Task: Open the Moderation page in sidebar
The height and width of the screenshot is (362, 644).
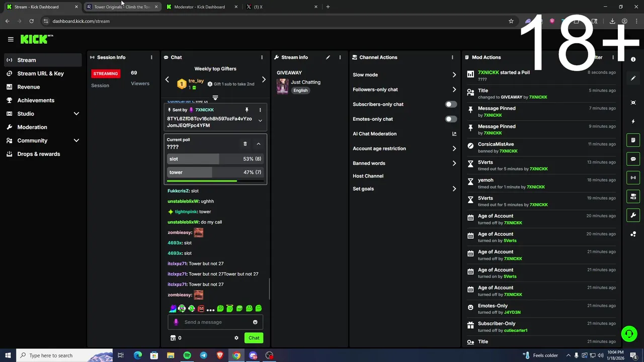Action: point(32,127)
